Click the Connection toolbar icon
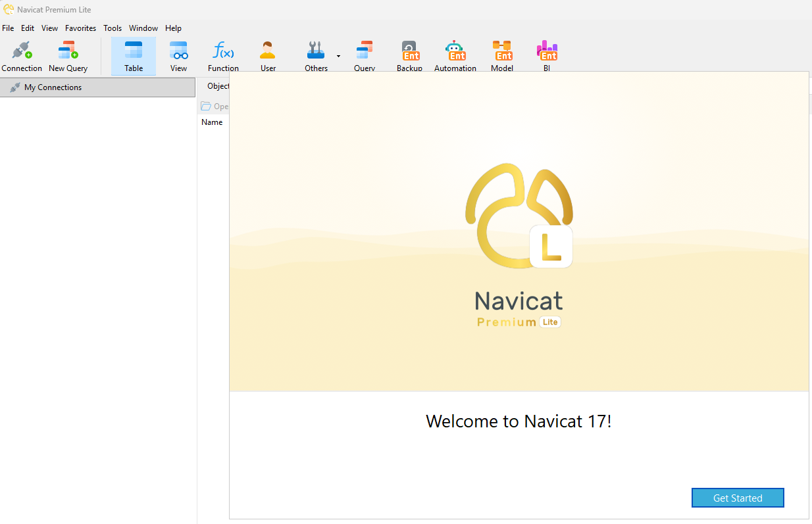812x524 pixels. (22, 56)
